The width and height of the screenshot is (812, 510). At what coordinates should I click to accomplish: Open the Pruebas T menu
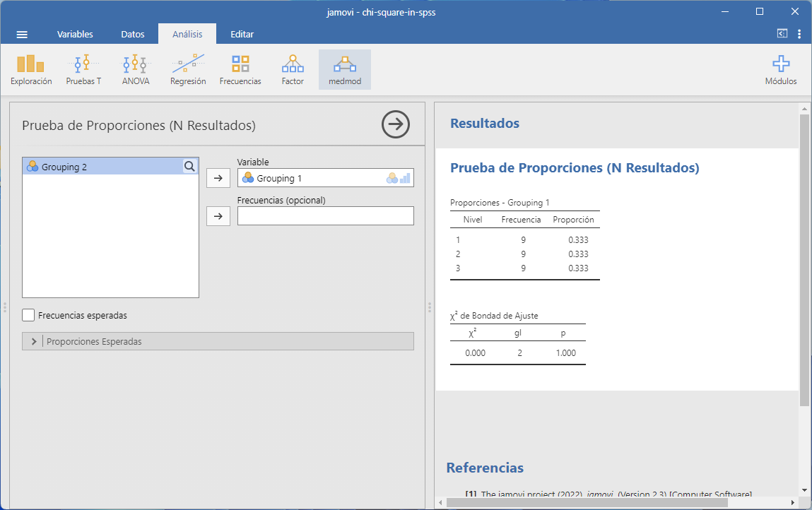tap(83, 70)
